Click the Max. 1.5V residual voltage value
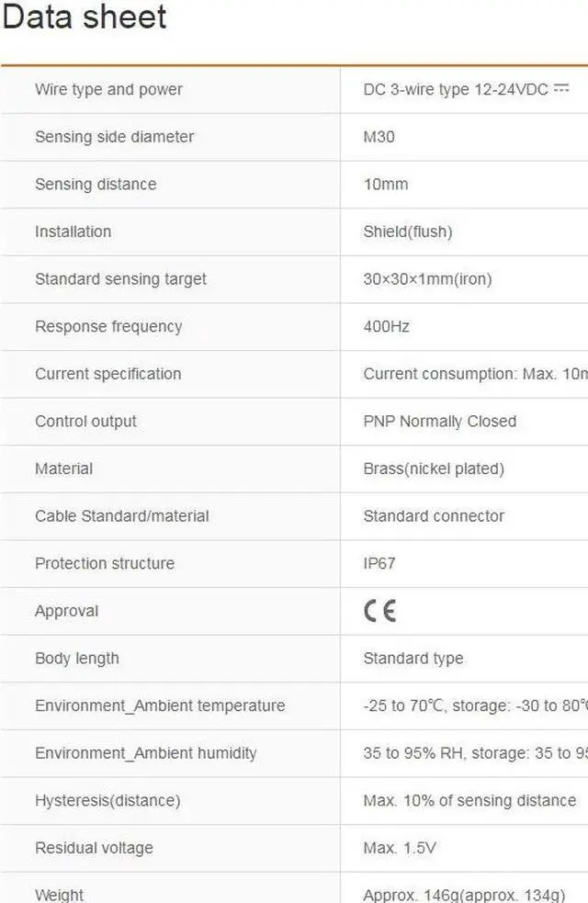 click(x=400, y=848)
